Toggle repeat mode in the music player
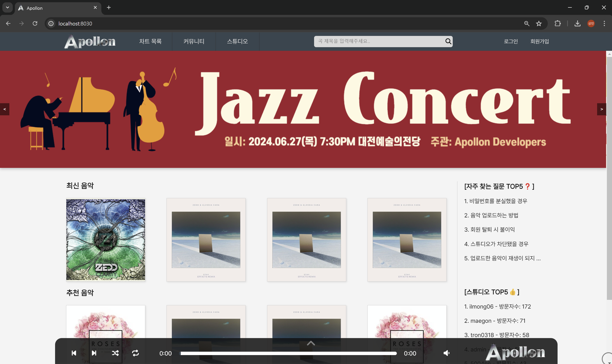 (x=135, y=353)
